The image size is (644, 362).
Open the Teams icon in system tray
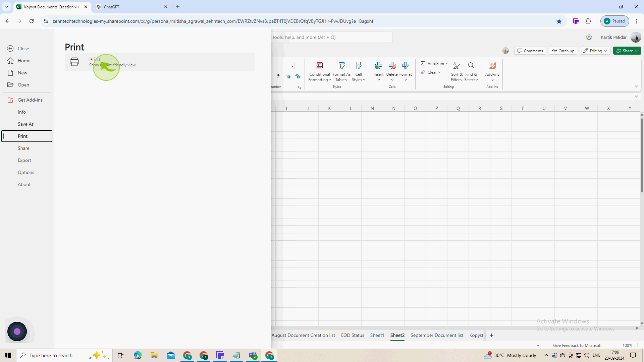tap(554, 356)
